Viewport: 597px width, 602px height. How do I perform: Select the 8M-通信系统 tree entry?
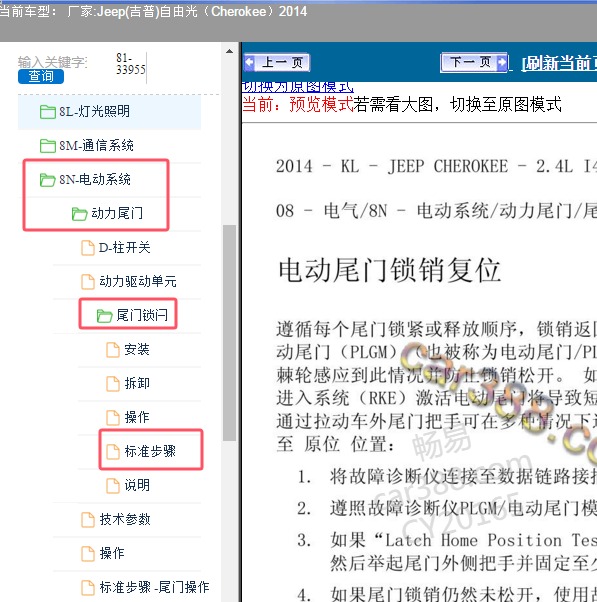click(96, 146)
